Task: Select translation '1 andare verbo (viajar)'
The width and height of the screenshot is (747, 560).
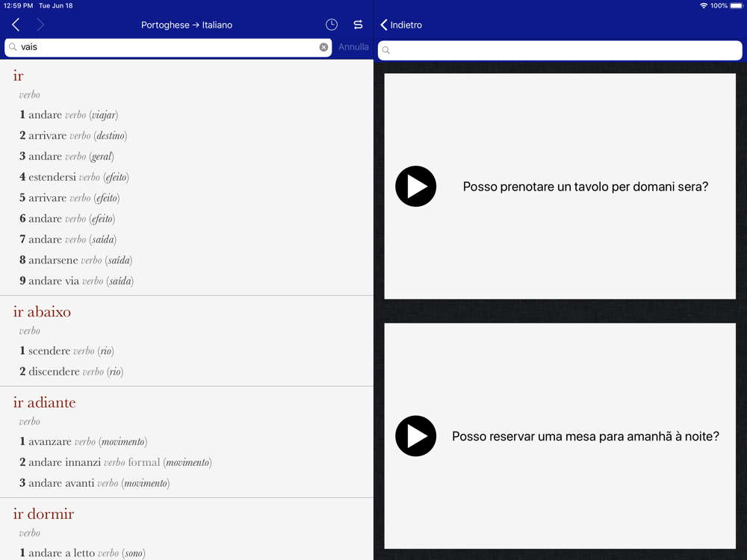Action: tap(69, 115)
